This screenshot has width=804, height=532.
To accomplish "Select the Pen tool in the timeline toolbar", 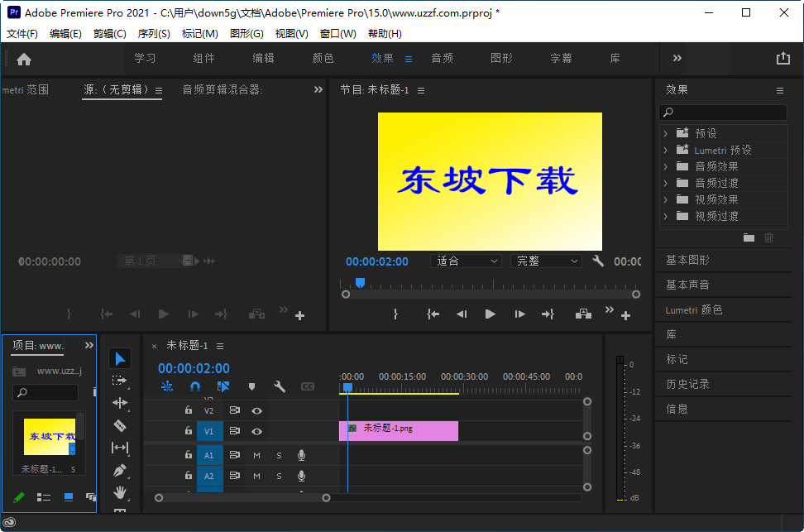I will pos(120,470).
